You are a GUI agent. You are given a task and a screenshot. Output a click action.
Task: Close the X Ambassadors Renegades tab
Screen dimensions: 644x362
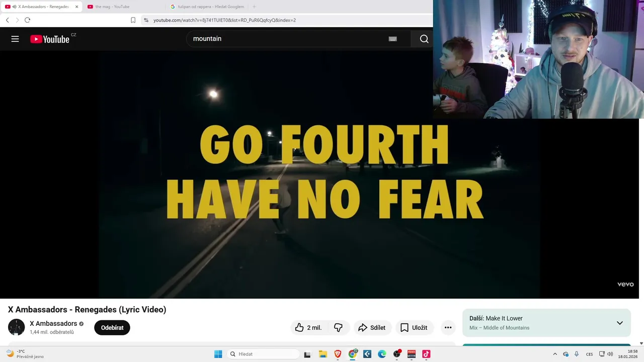tap(77, 7)
